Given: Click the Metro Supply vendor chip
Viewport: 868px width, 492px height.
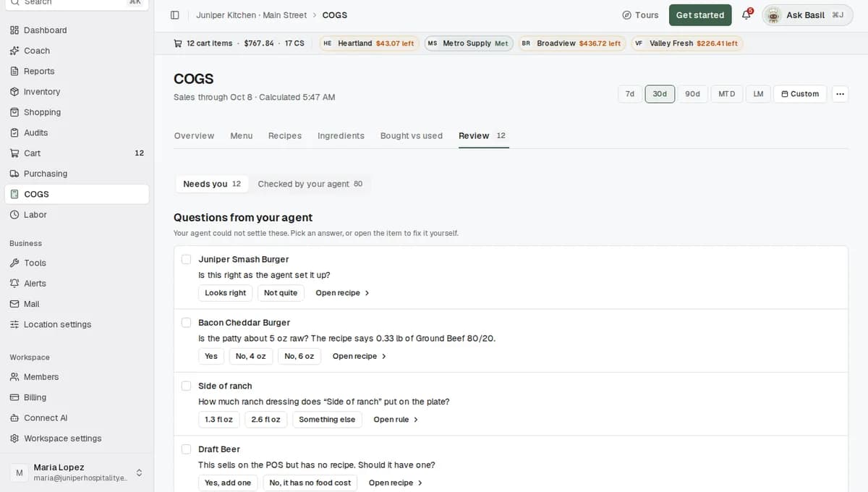Looking at the screenshot, I should (x=469, y=43).
